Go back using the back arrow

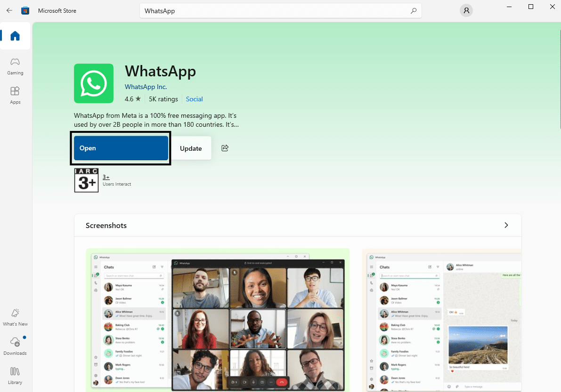9,10
